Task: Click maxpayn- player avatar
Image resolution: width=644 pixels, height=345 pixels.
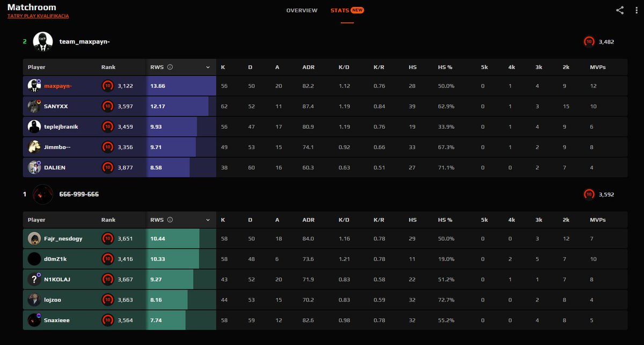Action: click(34, 86)
